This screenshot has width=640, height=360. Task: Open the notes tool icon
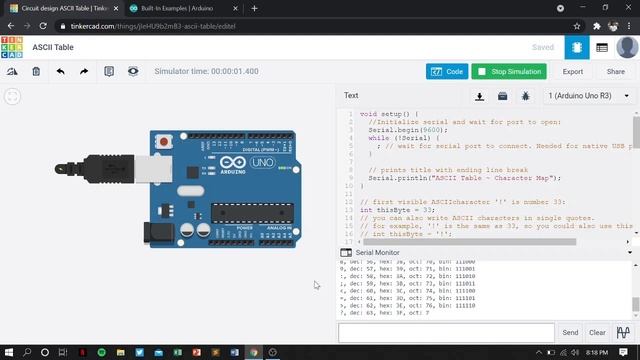coord(109,71)
